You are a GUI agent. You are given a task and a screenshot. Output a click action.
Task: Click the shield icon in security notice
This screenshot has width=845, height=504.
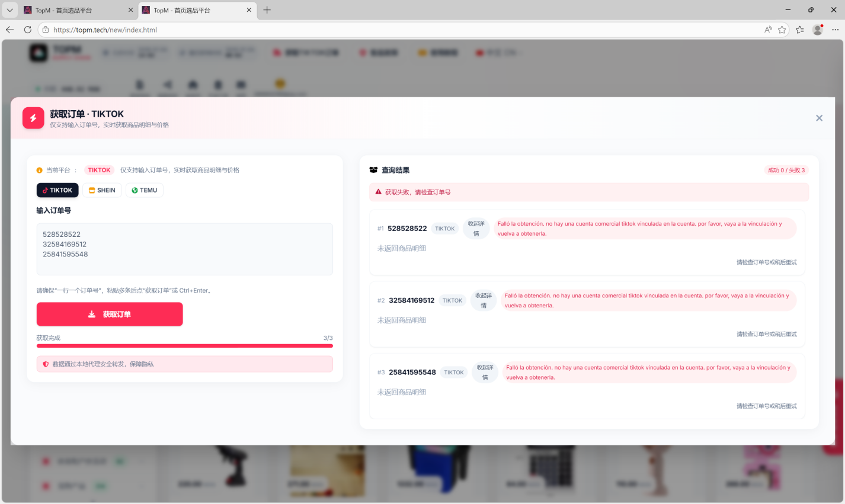(x=46, y=364)
